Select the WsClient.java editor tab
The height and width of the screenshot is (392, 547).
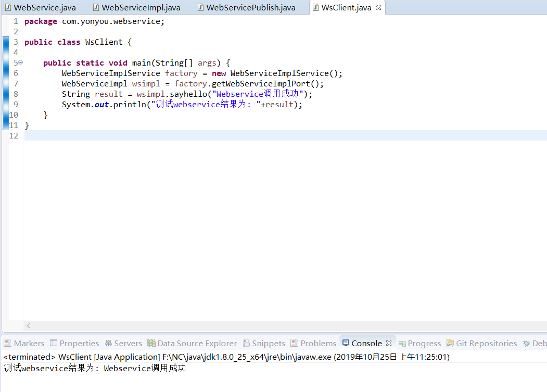point(346,7)
